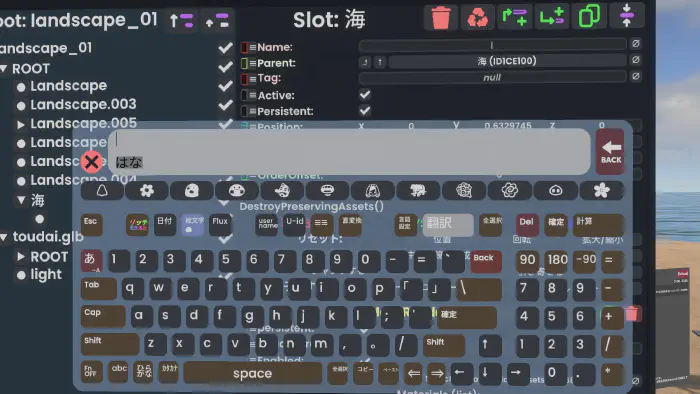Toggle the Persistent checkbox

tap(365, 111)
